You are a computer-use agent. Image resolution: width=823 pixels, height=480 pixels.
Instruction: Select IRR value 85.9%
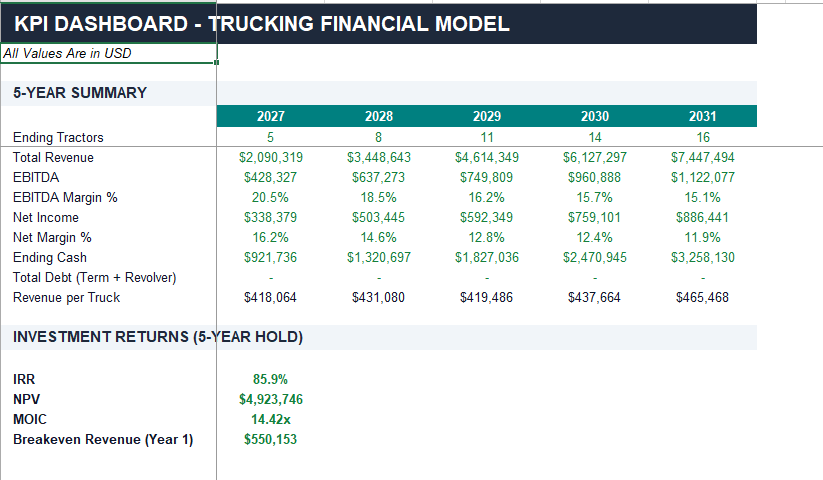(271, 379)
